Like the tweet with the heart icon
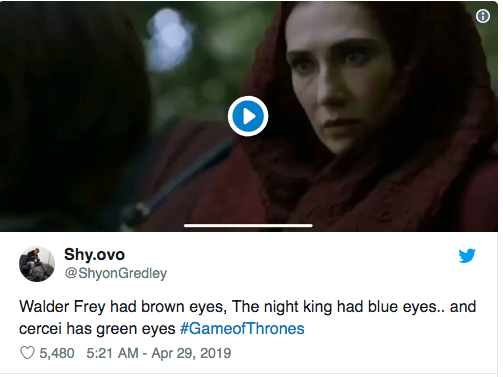This screenshot has width=503, height=377. tap(27, 353)
